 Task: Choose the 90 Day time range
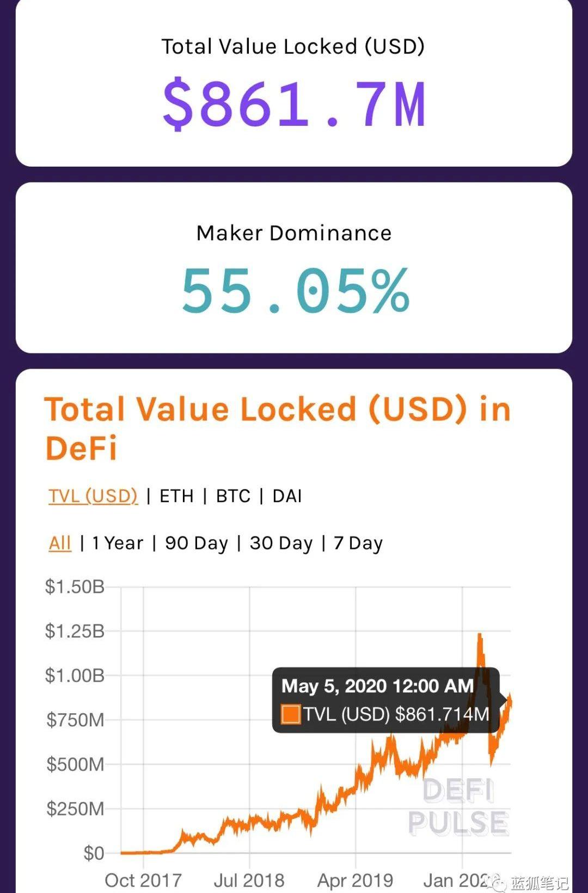[x=197, y=543]
